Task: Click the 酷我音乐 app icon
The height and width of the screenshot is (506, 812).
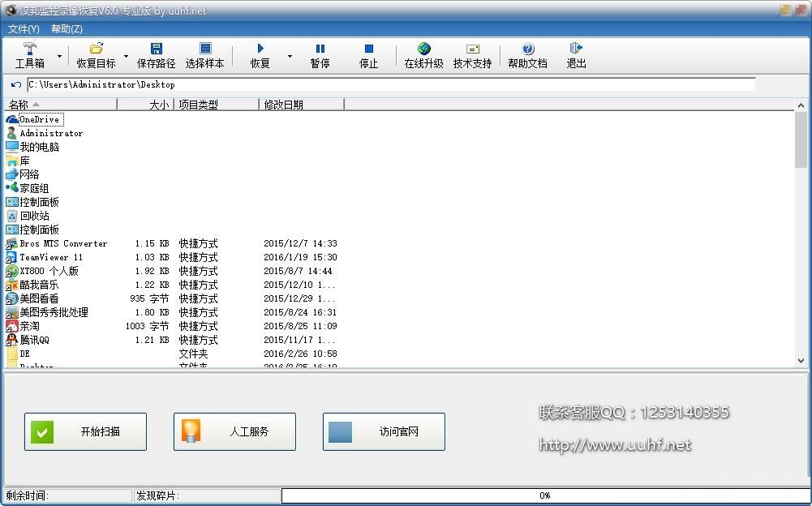Action: coord(12,285)
